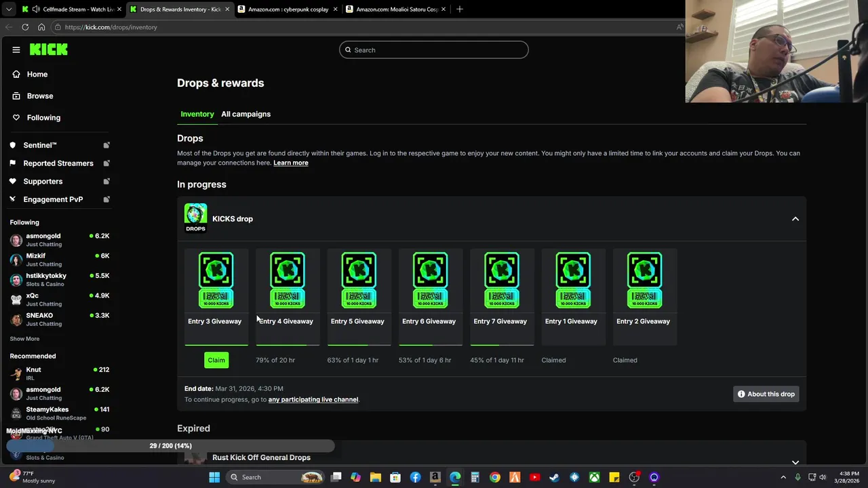Select the Entry 3 Giveaway reward image
This screenshot has height=488, width=868.
coord(216,280)
